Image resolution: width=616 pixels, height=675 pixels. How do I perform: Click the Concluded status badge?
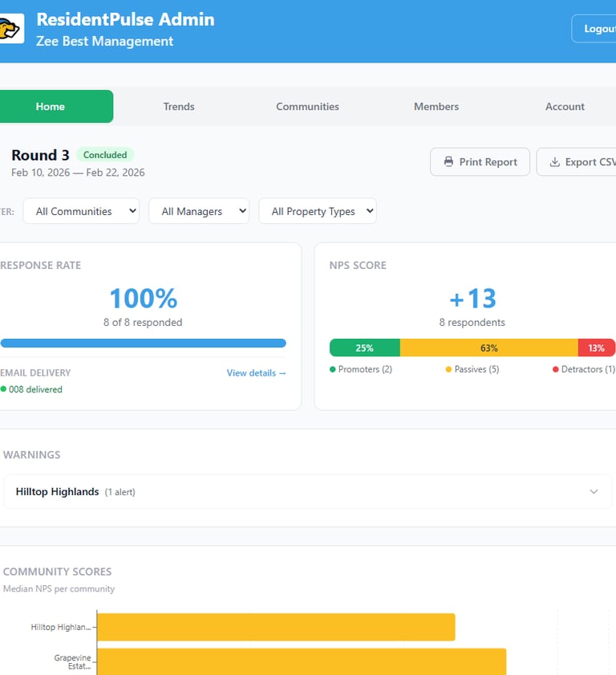click(105, 155)
